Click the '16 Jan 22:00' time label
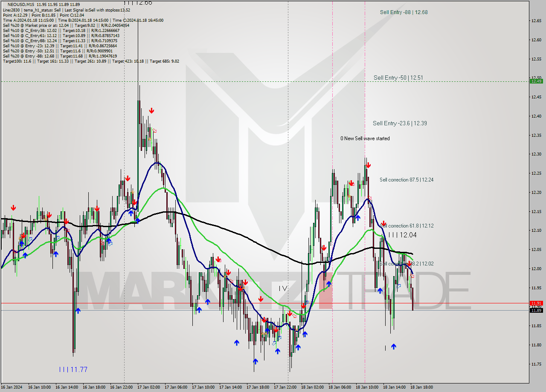Image resolution: width=546 pixels, height=392 pixels. [x=121, y=387]
